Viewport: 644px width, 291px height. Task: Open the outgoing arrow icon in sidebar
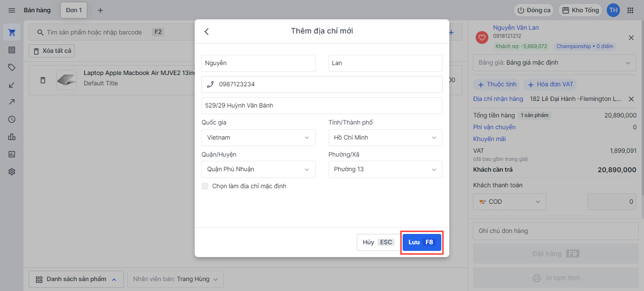(12, 102)
